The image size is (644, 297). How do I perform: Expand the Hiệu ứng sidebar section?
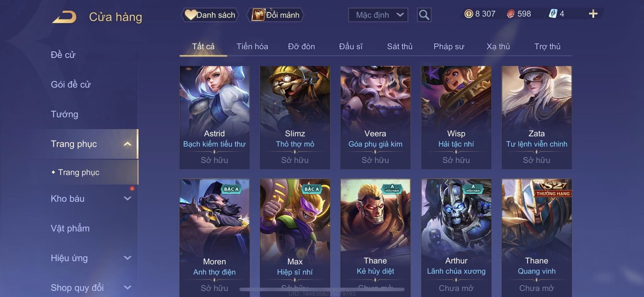127,258
